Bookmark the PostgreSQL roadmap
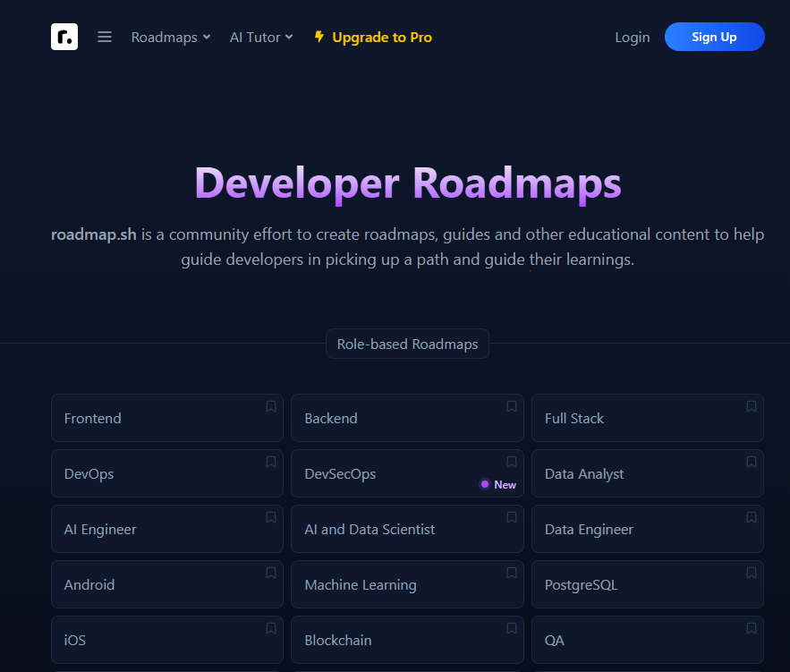790x672 pixels. [752, 573]
